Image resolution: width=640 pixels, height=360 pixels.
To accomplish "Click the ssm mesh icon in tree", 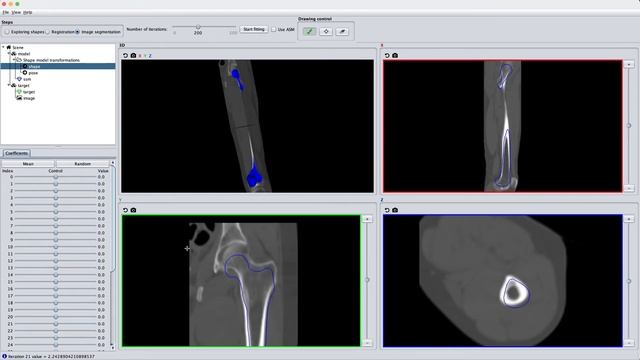I will coord(19,79).
